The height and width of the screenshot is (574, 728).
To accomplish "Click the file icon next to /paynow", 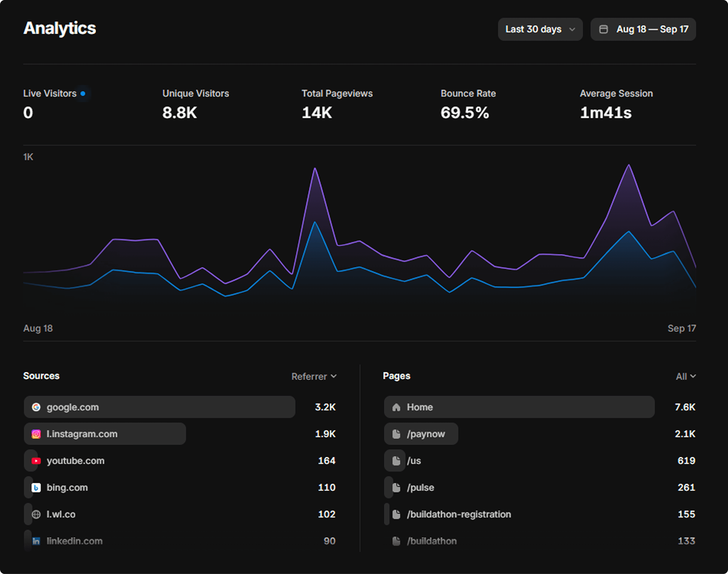I will pyautogui.click(x=396, y=434).
